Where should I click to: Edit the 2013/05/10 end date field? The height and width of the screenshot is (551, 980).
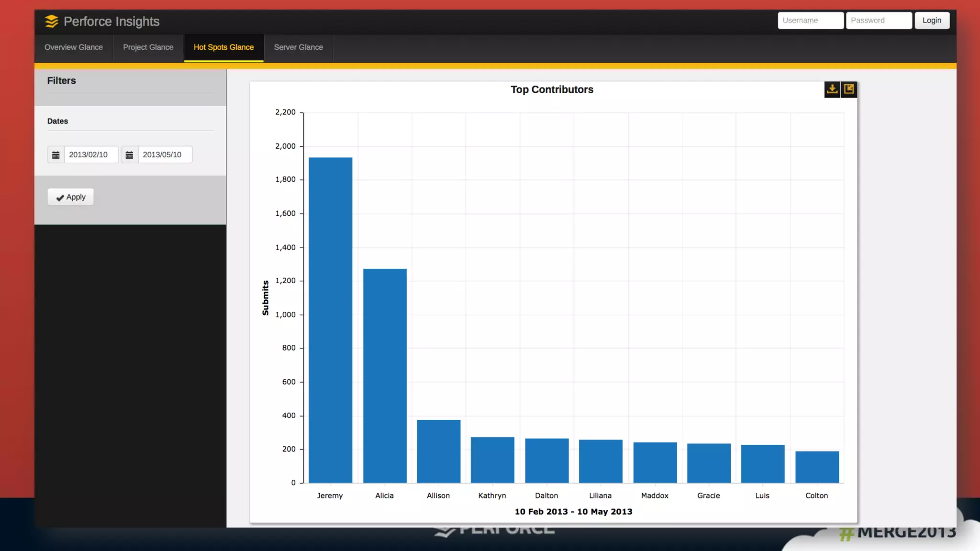pyautogui.click(x=165, y=155)
